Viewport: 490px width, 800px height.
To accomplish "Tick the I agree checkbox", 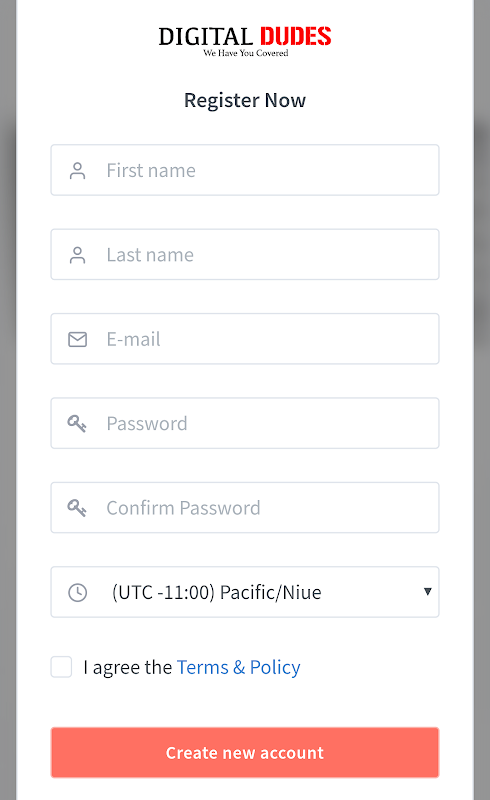I will coord(61,667).
